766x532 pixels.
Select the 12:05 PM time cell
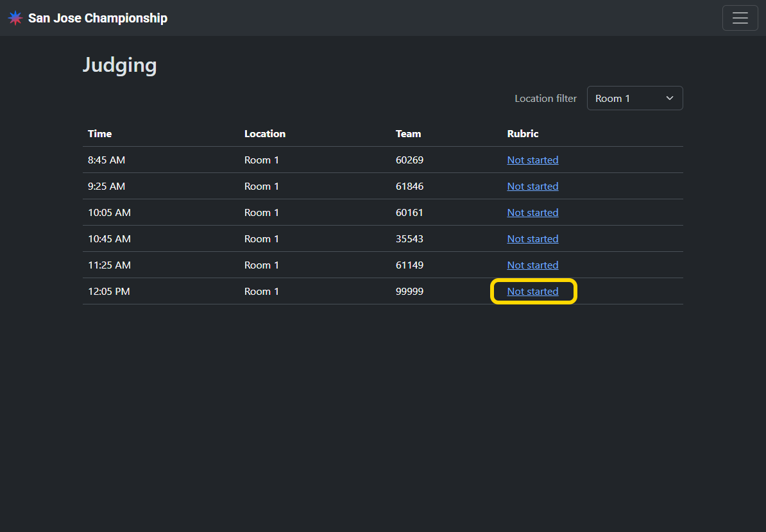[108, 292]
